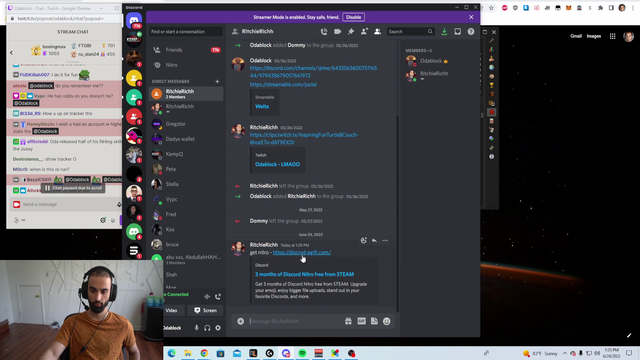
Task: Show hidden system tray icons
Action: coord(565,353)
